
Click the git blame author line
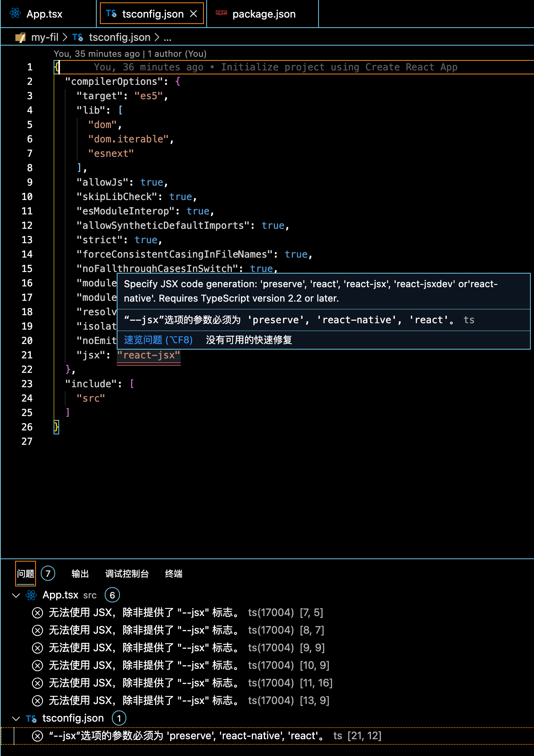(x=130, y=54)
